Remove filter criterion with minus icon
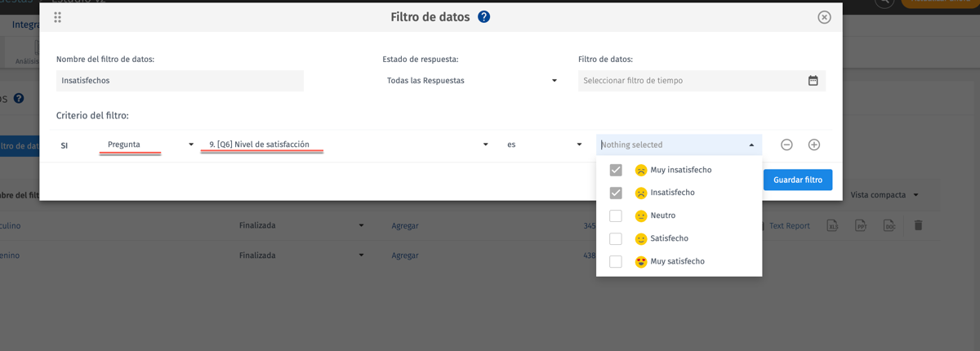 tap(786, 144)
